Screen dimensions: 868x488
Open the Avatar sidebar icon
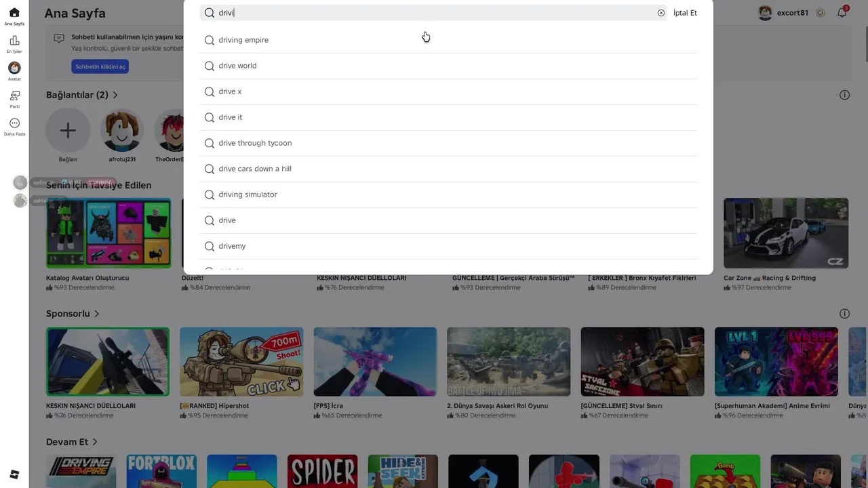(14, 68)
